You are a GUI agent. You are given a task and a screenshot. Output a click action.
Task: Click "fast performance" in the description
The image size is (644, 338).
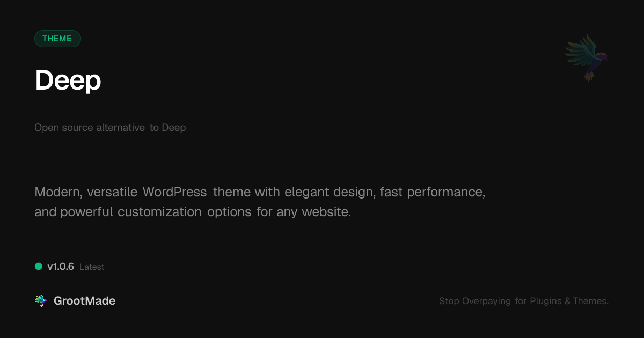point(432,192)
